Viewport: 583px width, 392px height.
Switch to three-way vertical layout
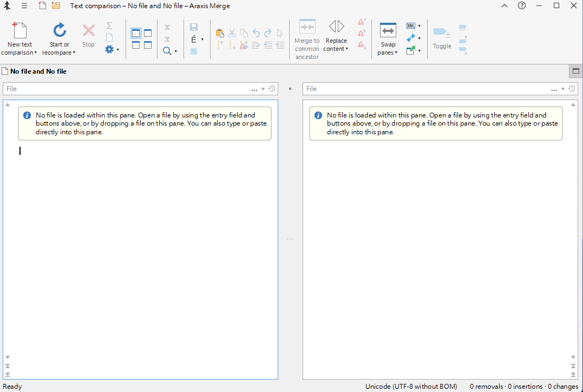tap(148, 33)
